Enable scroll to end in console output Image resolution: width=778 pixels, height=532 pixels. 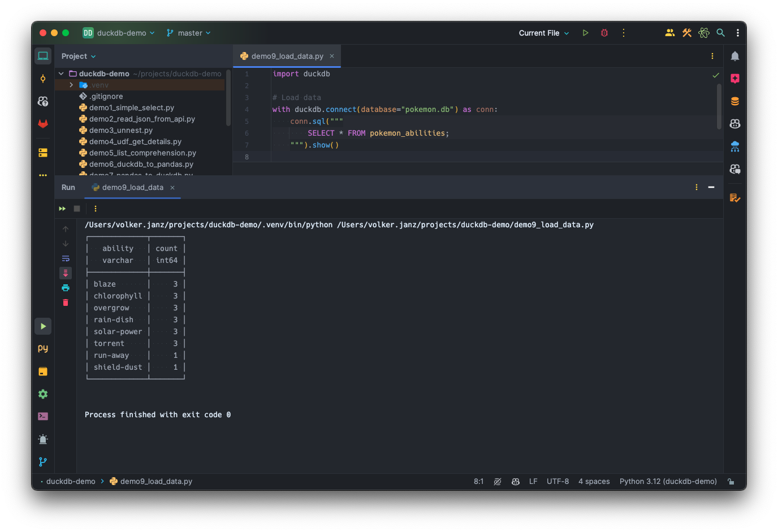pos(66,273)
